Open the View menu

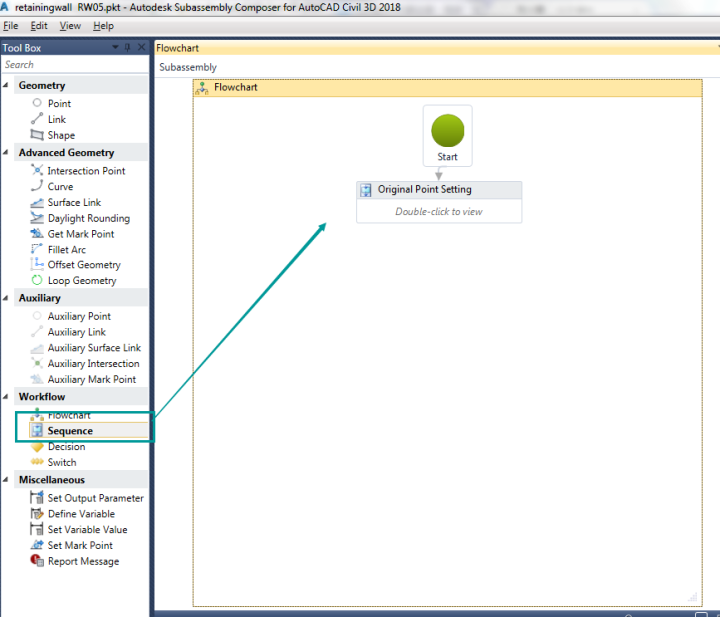coord(70,26)
